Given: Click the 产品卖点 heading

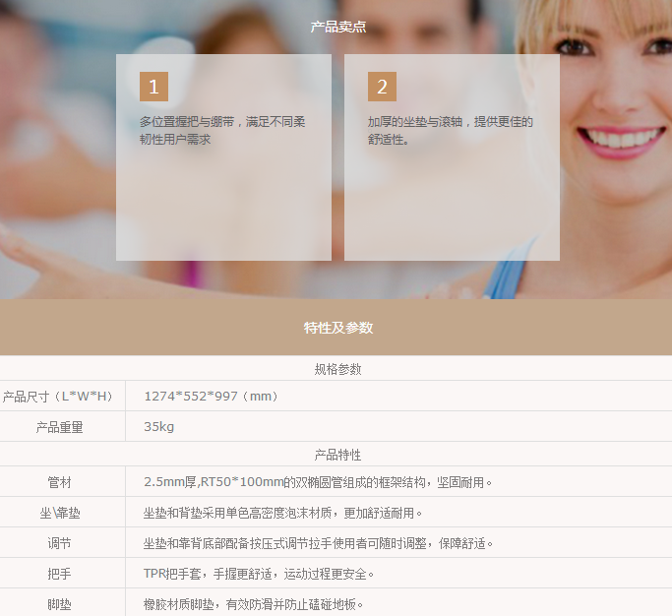Looking at the screenshot, I should 338,27.
